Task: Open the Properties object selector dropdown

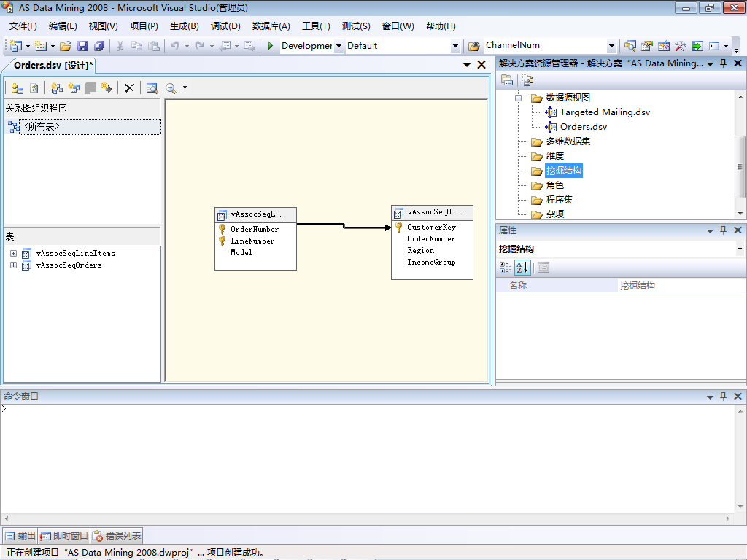Action: [x=740, y=249]
